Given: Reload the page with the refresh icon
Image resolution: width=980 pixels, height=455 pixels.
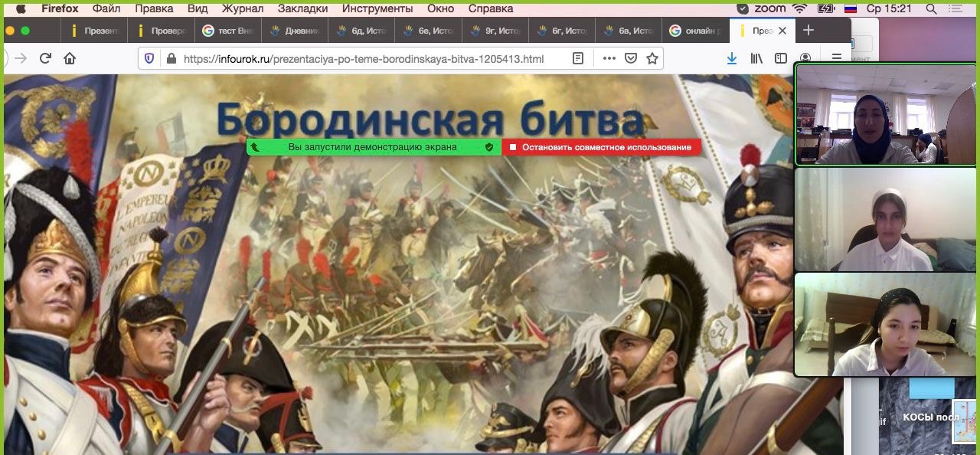Looking at the screenshot, I should (45, 58).
